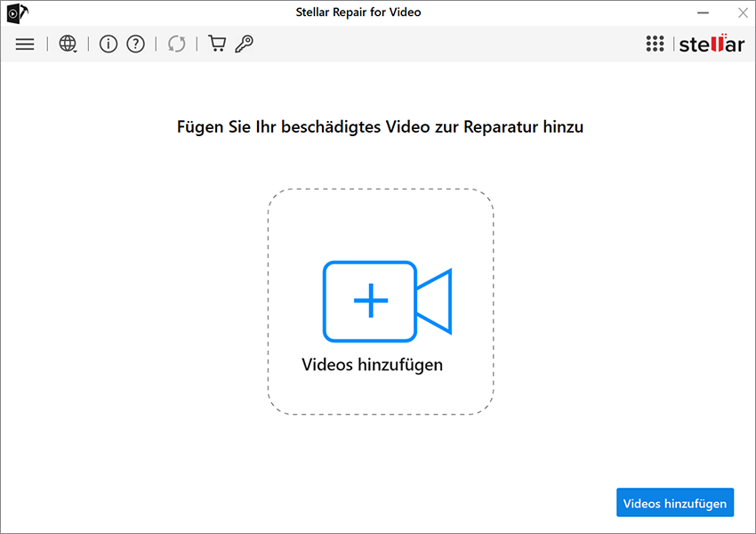Open the nine-dot apps grid icon
Image resolution: width=756 pixels, height=534 pixels.
pyautogui.click(x=655, y=44)
